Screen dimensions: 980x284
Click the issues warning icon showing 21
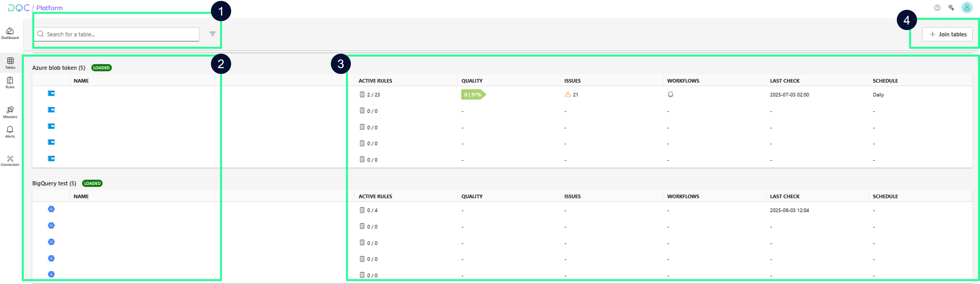tap(568, 94)
